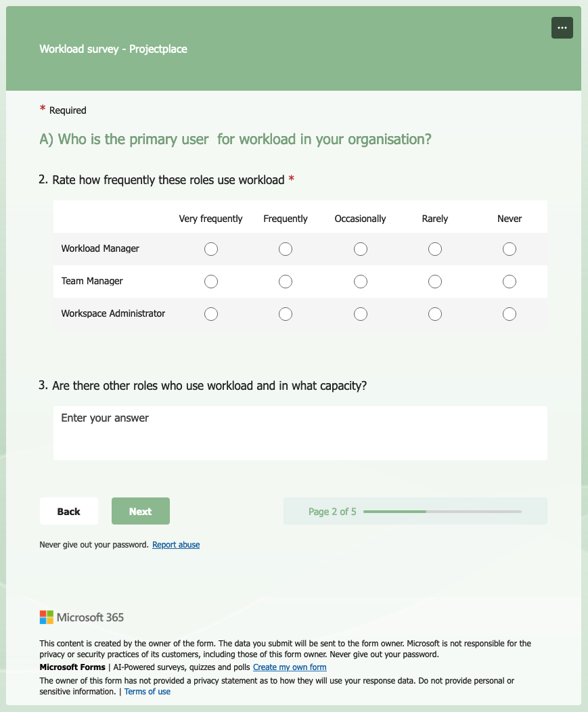This screenshot has width=588, height=712.
Task: Select Occasionally for Workspace Administrator
Action: (361, 314)
